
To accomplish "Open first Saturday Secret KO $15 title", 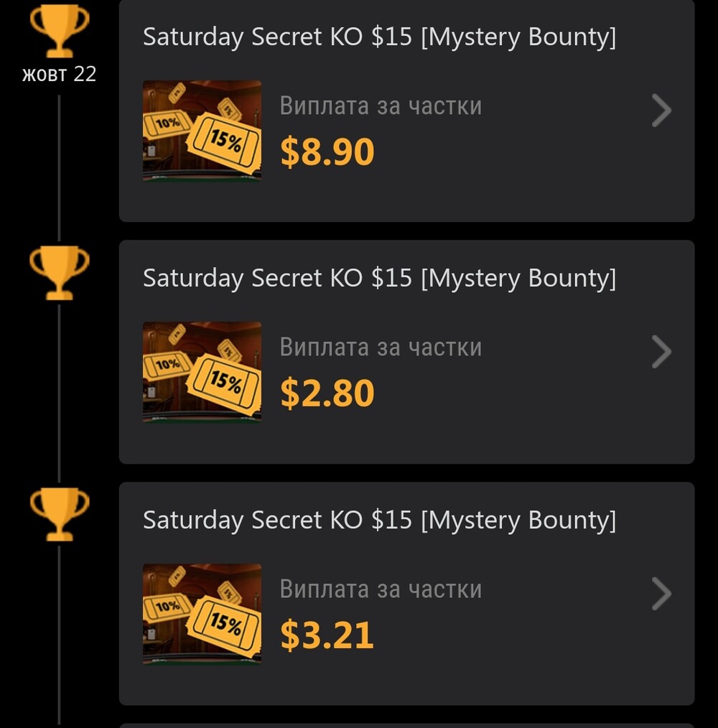I will point(379,37).
